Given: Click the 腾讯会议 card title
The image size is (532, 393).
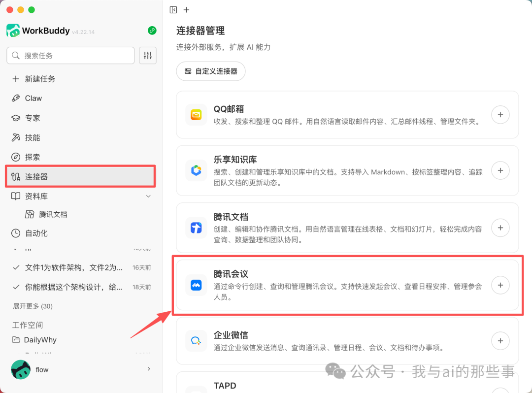Looking at the screenshot, I should tap(231, 274).
